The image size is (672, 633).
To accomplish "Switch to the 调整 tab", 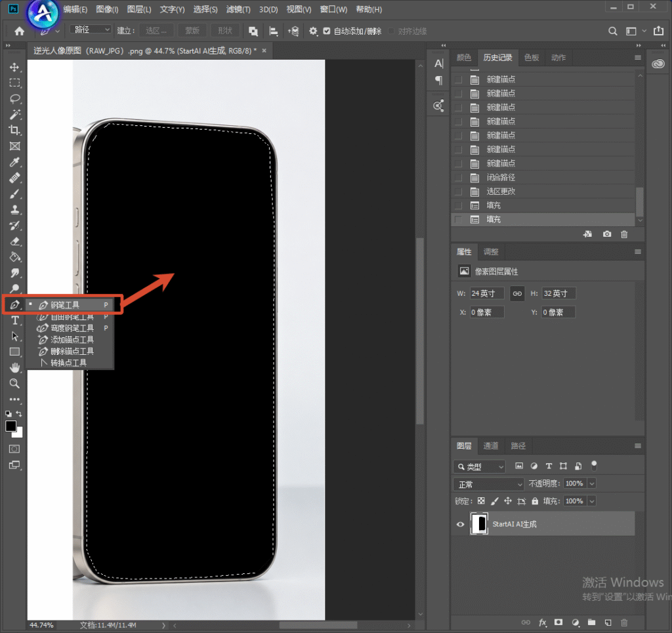I will (491, 252).
